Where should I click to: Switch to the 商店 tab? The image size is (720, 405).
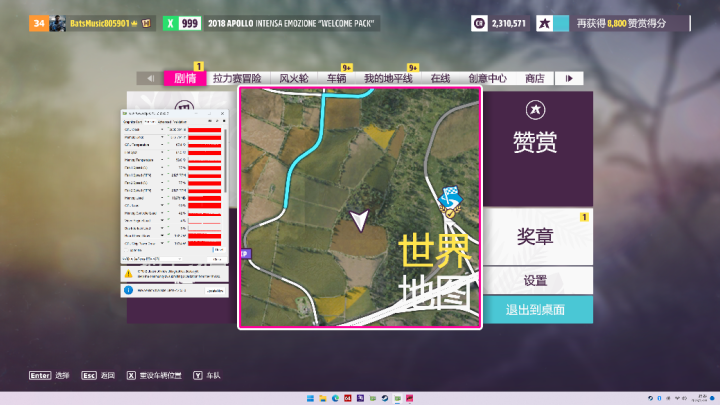coord(534,79)
